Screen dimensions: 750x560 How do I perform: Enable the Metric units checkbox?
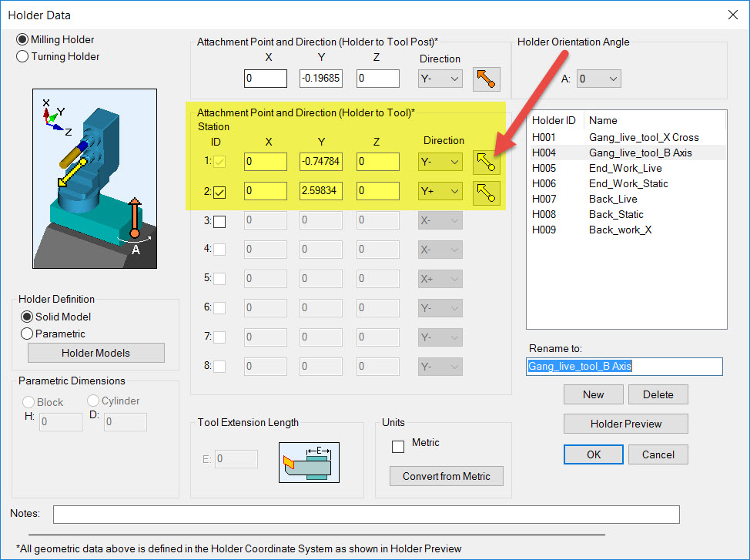pyautogui.click(x=397, y=445)
